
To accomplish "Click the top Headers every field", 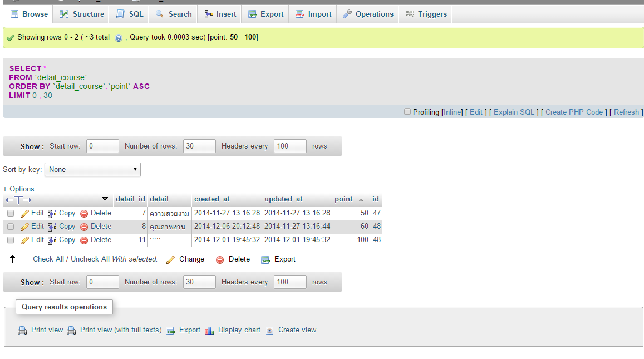I will point(290,146).
